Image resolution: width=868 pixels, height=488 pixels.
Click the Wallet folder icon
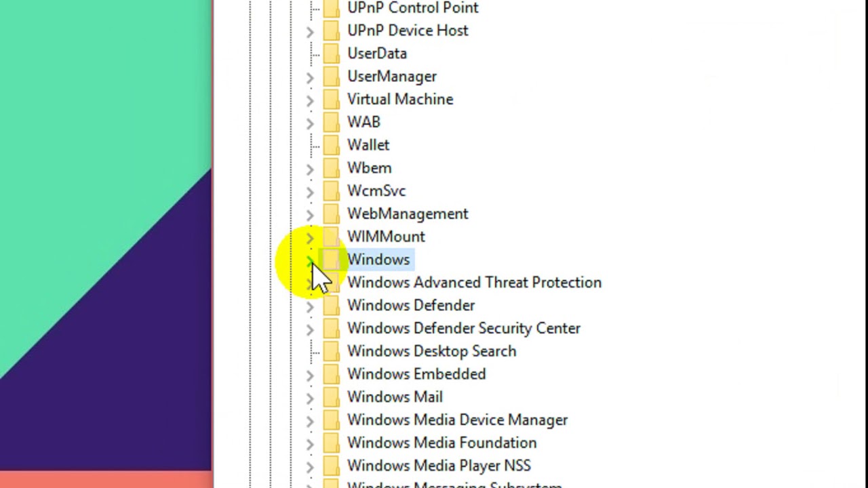coord(331,145)
